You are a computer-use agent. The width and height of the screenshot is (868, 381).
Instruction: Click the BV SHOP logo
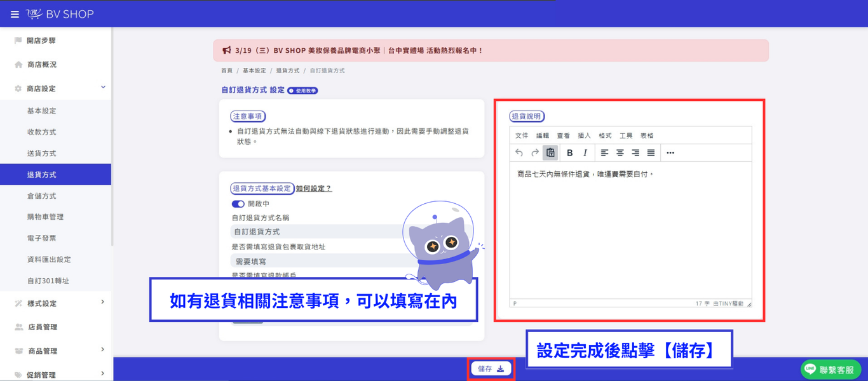[x=60, y=14]
